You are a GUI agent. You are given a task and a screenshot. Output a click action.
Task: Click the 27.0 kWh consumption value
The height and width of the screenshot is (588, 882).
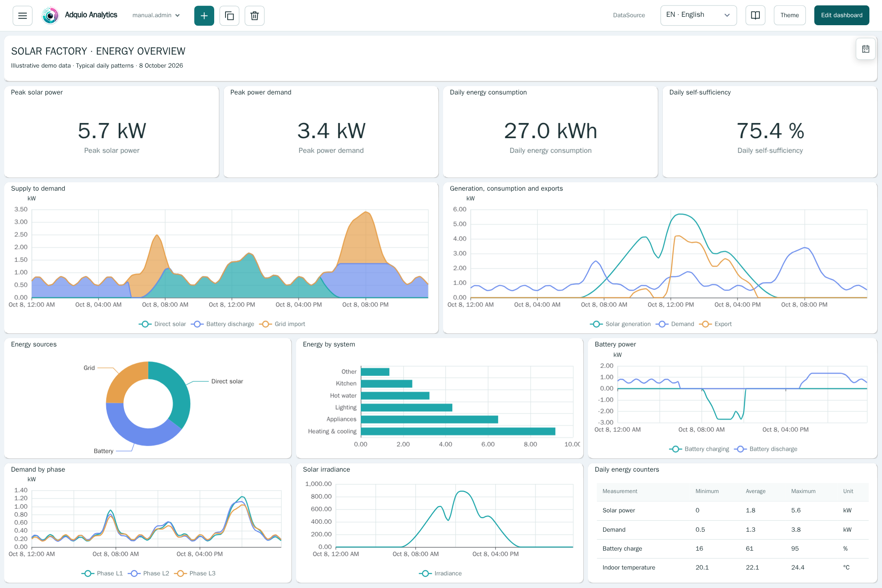551,131
